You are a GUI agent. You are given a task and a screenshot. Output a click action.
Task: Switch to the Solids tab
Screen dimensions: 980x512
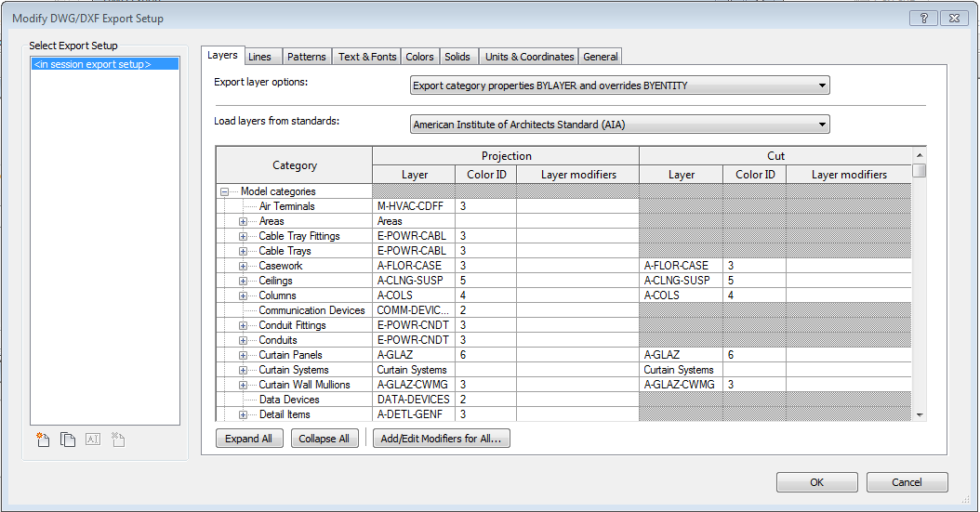pos(457,57)
